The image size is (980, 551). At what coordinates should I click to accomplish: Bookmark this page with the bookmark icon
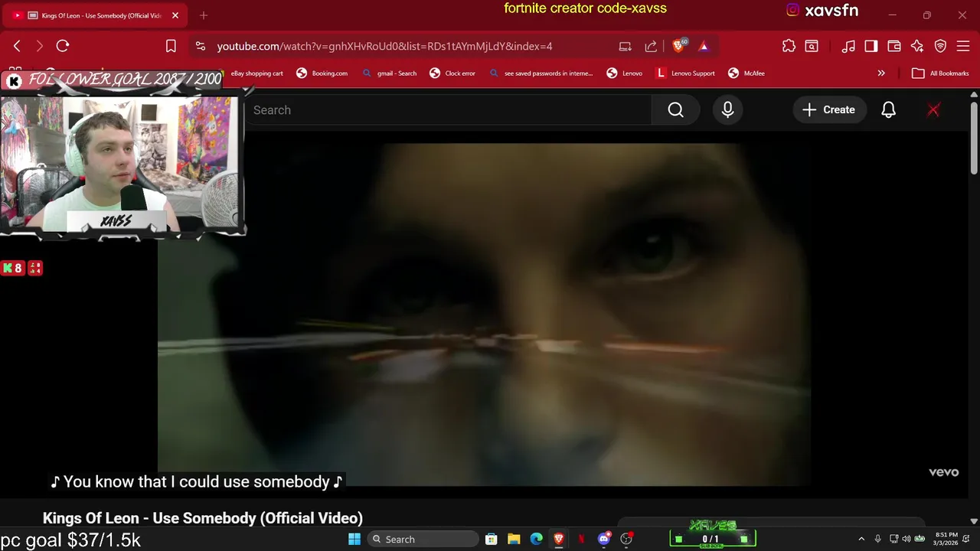pyautogui.click(x=171, y=46)
